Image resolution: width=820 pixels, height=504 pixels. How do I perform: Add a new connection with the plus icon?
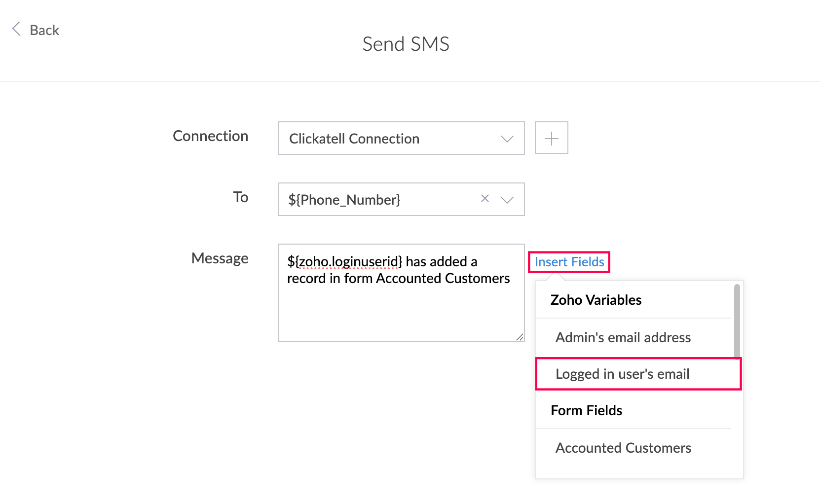[552, 138]
